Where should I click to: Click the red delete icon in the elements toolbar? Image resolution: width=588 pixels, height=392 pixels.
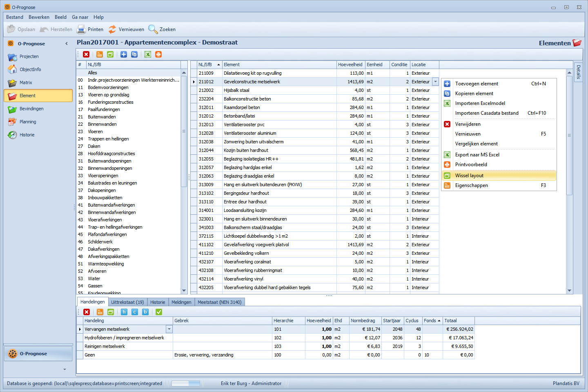[86, 54]
